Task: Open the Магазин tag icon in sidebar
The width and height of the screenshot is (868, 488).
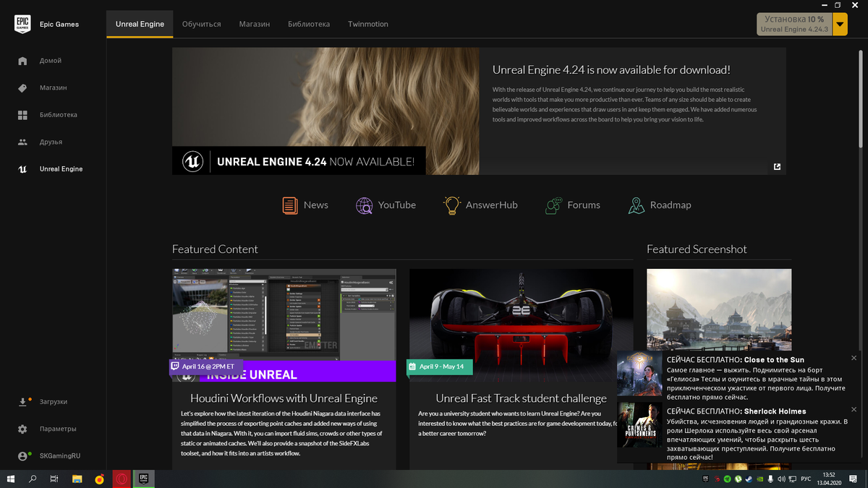Action: click(x=22, y=87)
